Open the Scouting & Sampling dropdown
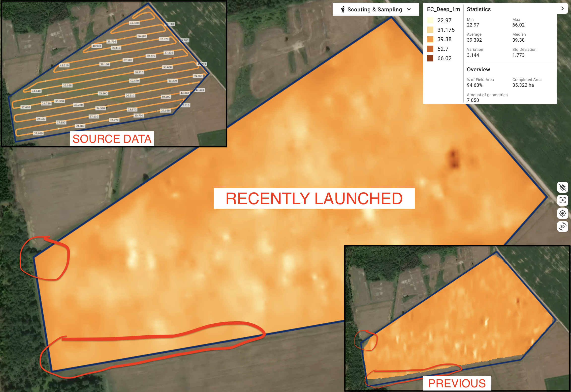The image size is (571, 392). pos(375,9)
